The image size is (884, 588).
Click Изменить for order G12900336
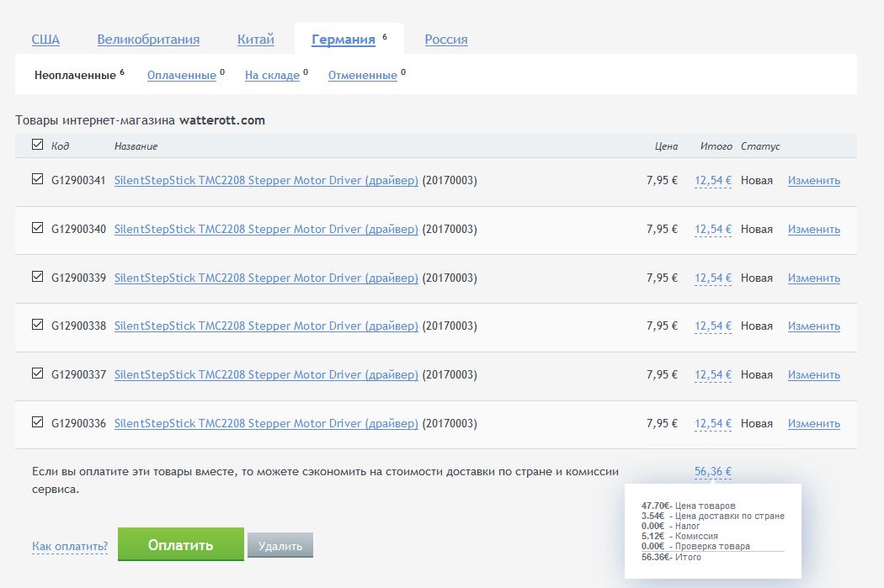pyautogui.click(x=813, y=424)
